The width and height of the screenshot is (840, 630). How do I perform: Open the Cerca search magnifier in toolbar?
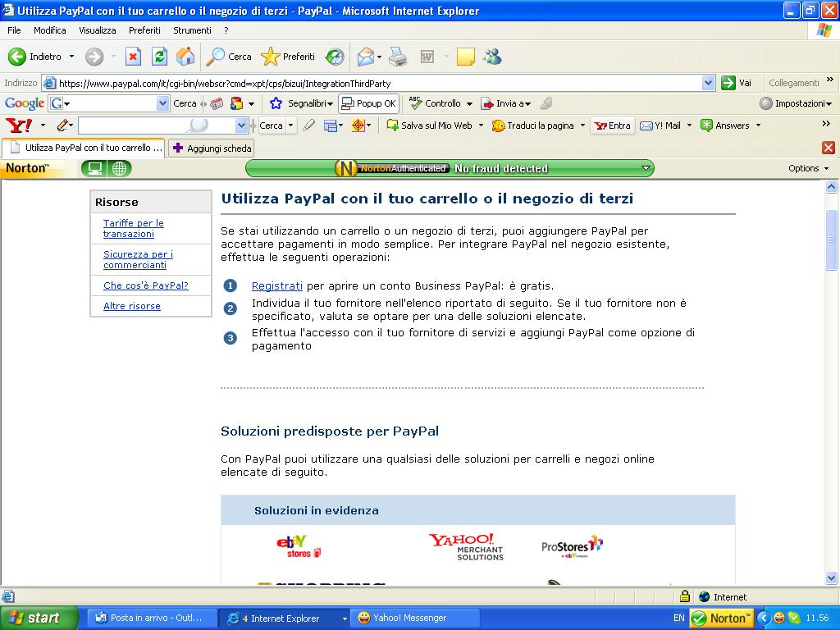coord(229,57)
